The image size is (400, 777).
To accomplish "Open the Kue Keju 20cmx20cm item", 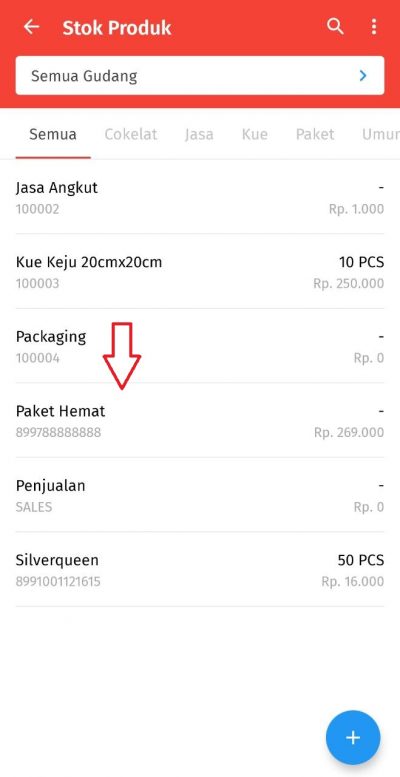I will pyautogui.click(x=200, y=272).
